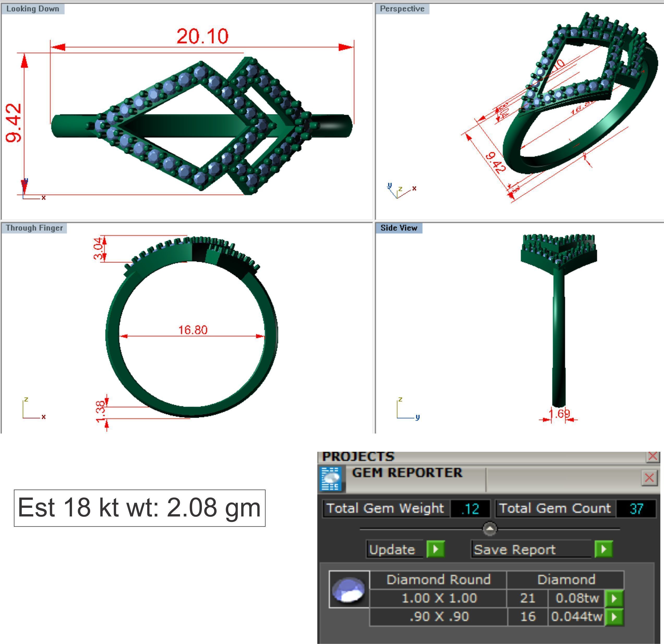This screenshot has height=644, width=664.
Task: Click the 0.08tw weight cell
Action: pyautogui.click(x=577, y=598)
